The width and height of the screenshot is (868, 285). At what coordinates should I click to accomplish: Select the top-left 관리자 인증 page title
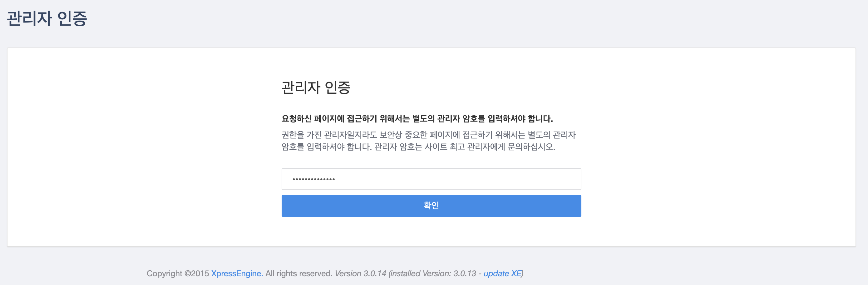coord(47,18)
